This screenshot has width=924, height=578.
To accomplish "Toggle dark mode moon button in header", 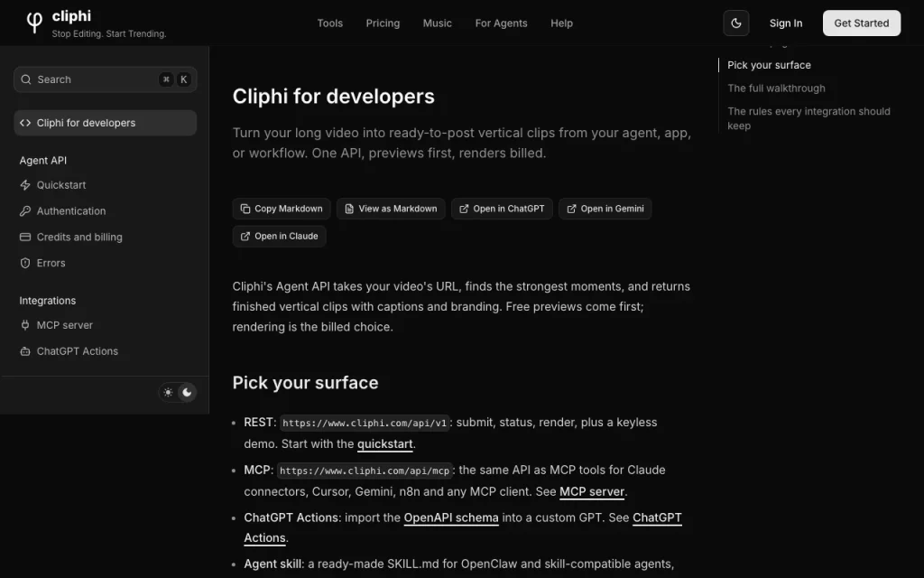I will point(736,23).
